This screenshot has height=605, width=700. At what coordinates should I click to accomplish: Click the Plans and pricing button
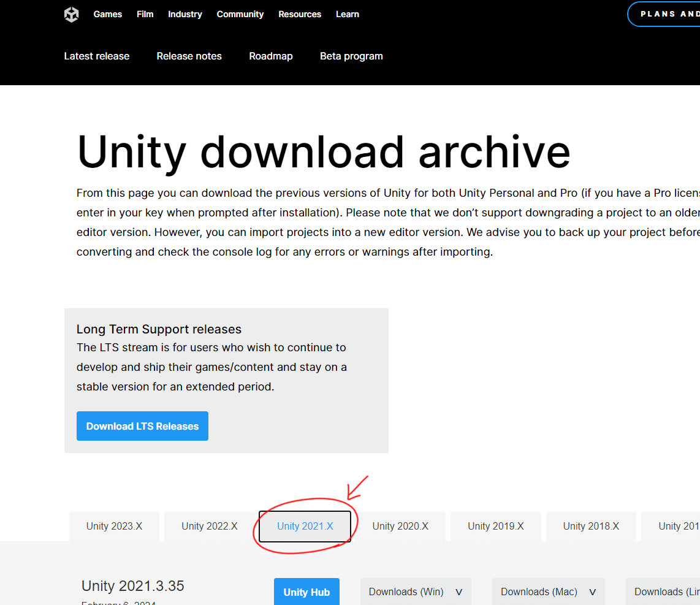[664, 14]
